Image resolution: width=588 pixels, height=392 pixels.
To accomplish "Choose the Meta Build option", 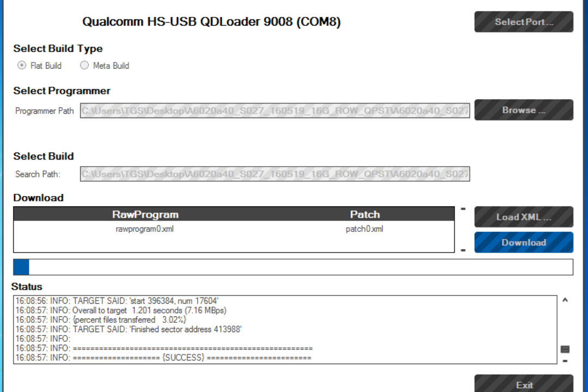I will [x=84, y=65].
